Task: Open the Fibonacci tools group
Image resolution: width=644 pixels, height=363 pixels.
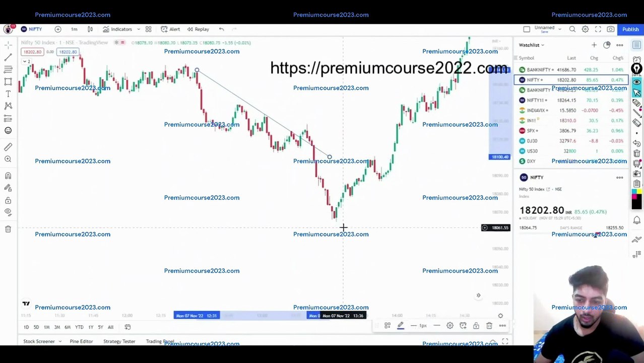Action: coord(8,69)
